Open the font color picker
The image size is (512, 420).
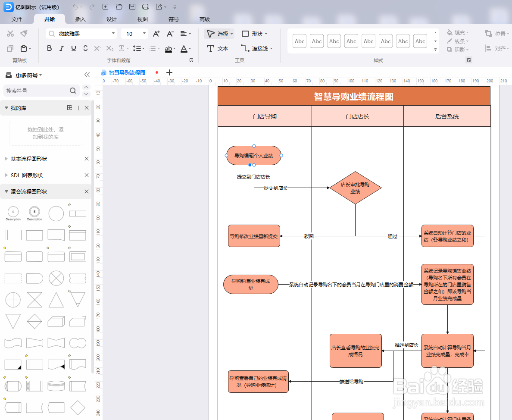point(185,49)
